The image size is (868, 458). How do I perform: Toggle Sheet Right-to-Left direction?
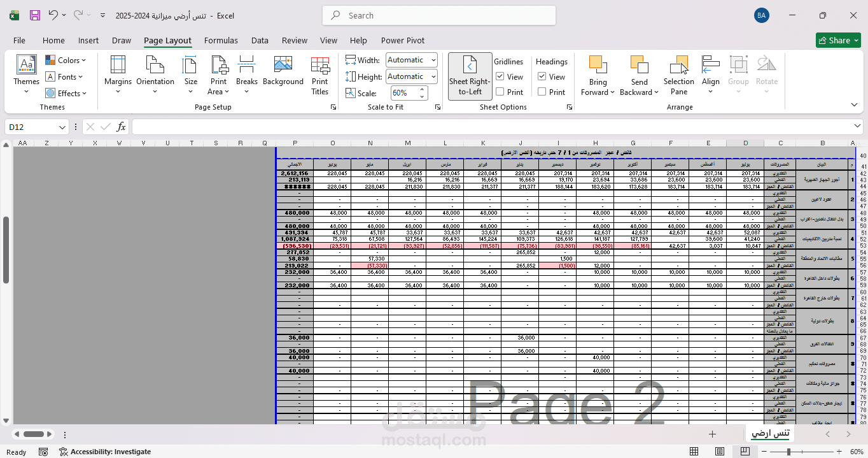tap(470, 76)
